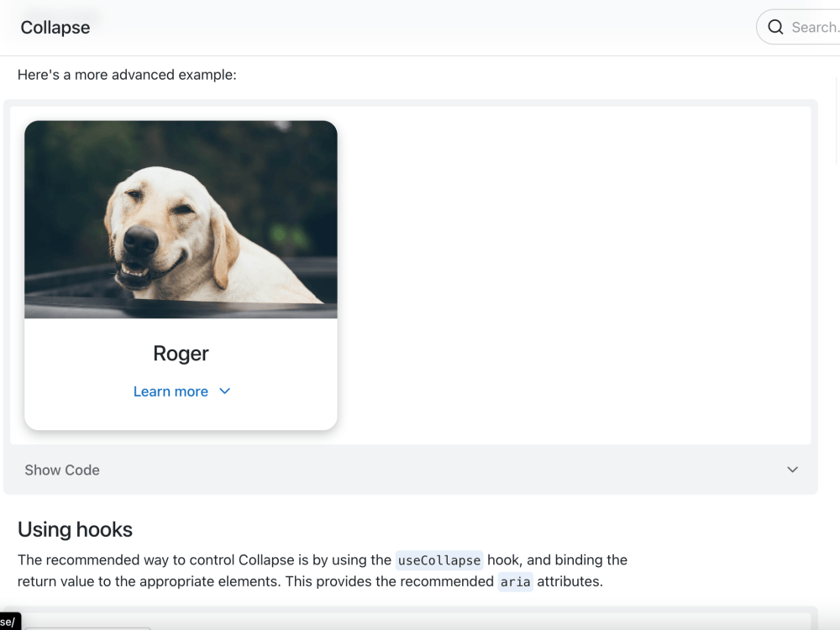
Task: Click the aria inline code badge
Action: [x=515, y=581]
